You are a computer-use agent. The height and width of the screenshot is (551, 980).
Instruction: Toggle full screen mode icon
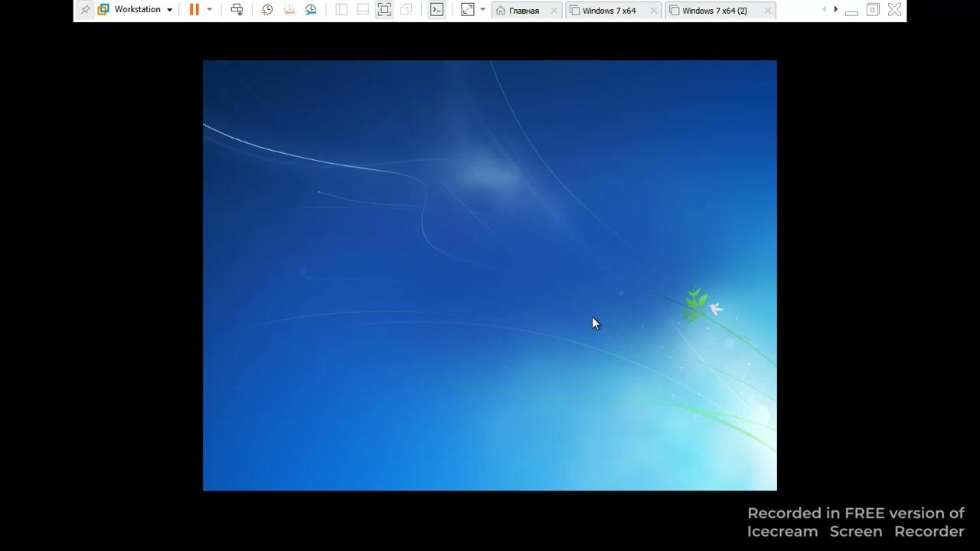pos(384,10)
